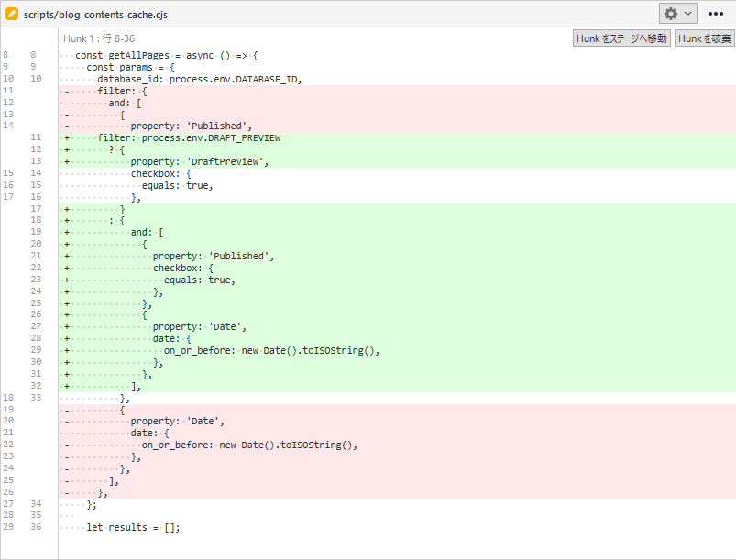Click the 'Hunk を破棄' button
The image size is (736, 560).
(704, 38)
